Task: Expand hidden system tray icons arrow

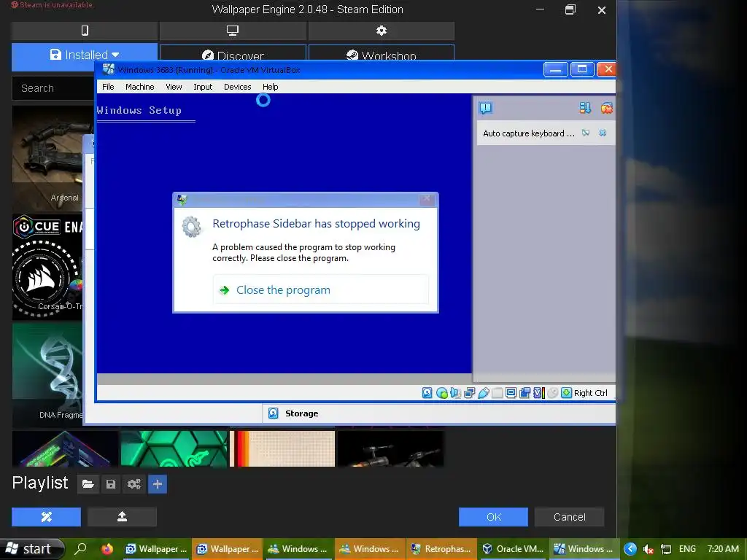Action: (630, 549)
